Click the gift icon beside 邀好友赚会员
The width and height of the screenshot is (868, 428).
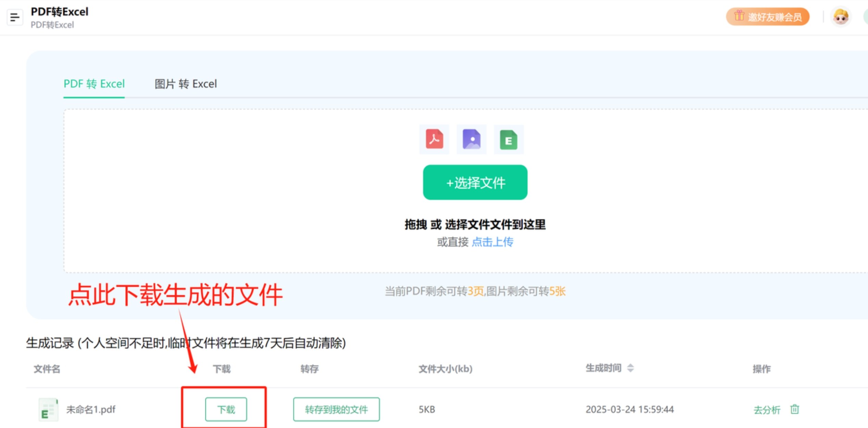tap(739, 16)
